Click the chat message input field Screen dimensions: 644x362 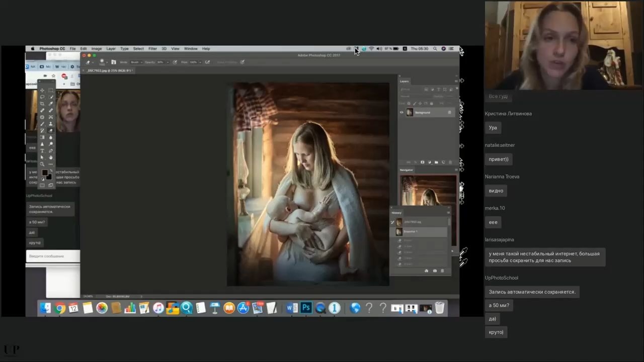pos(53,256)
